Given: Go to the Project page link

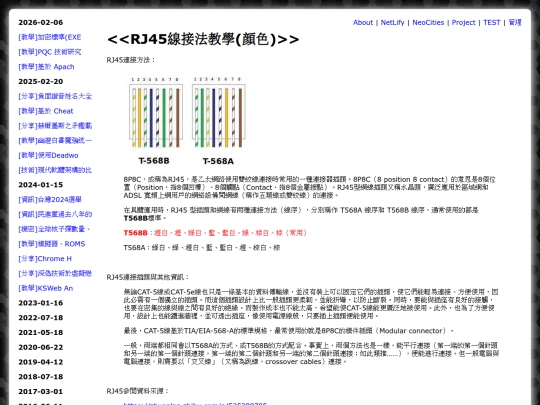Looking at the screenshot, I should pyautogui.click(x=464, y=22).
